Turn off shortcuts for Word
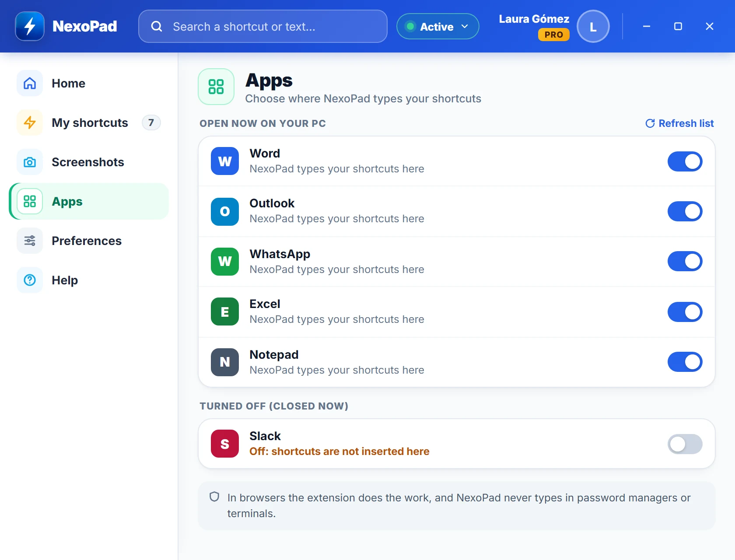Screen dimensions: 735x560 pos(685,161)
